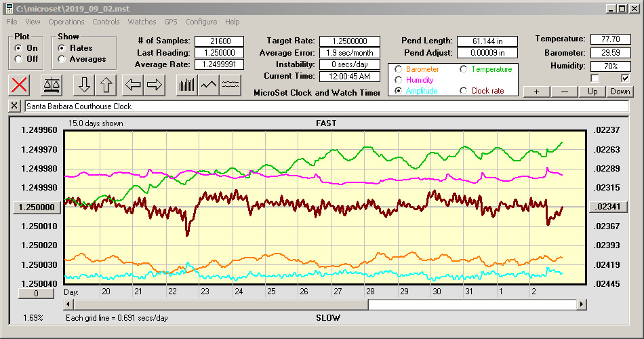Select Show Averages radio button
Viewport: 644px width, 339px height.
click(62, 59)
